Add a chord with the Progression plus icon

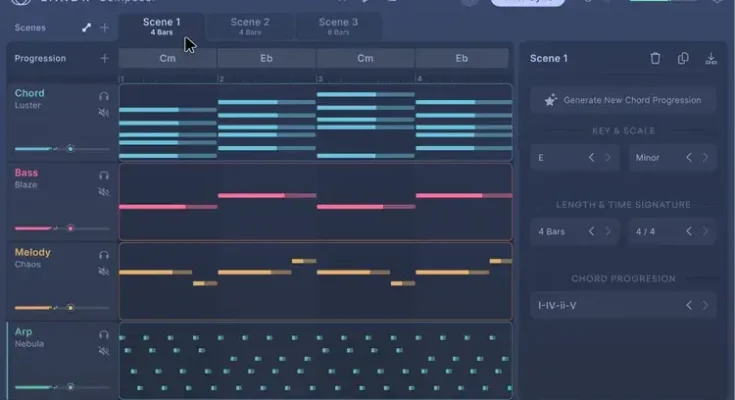[104, 58]
